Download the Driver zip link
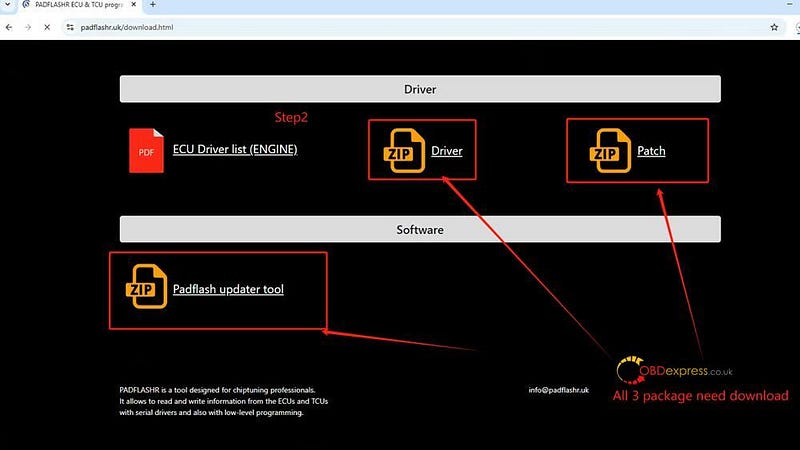800x450 pixels. click(446, 151)
